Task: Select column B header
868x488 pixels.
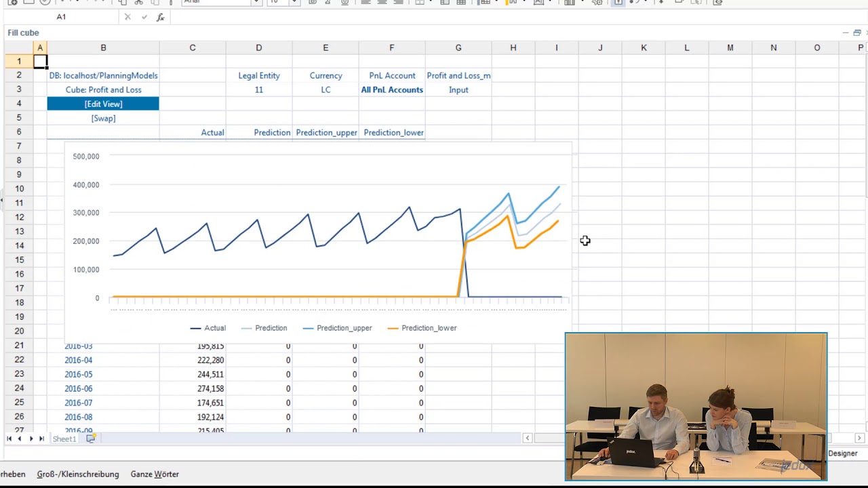Action: tap(103, 47)
